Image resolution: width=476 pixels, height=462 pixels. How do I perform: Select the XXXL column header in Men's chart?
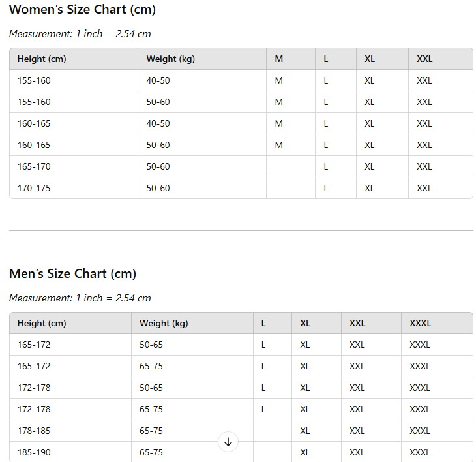[x=420, y=323]
